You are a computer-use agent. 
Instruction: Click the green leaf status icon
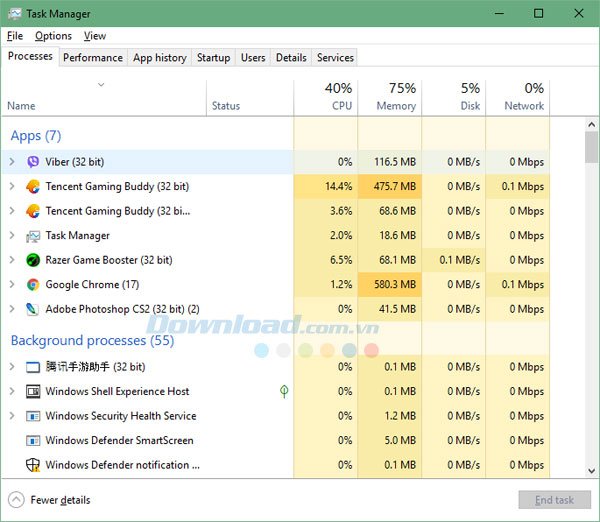(x=284, y=391)
